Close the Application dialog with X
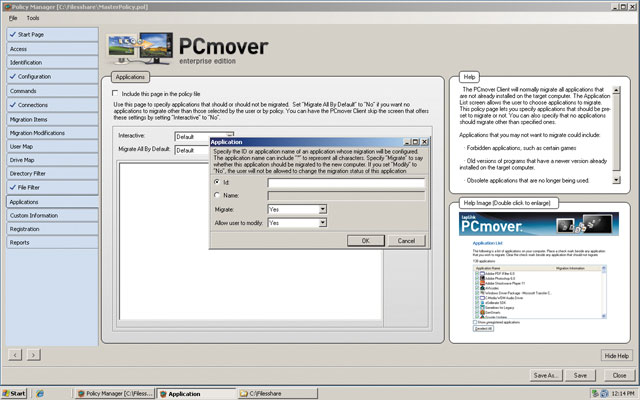This screenshot has width=640, height=400. pyautogui.click(x=424, y=142)
